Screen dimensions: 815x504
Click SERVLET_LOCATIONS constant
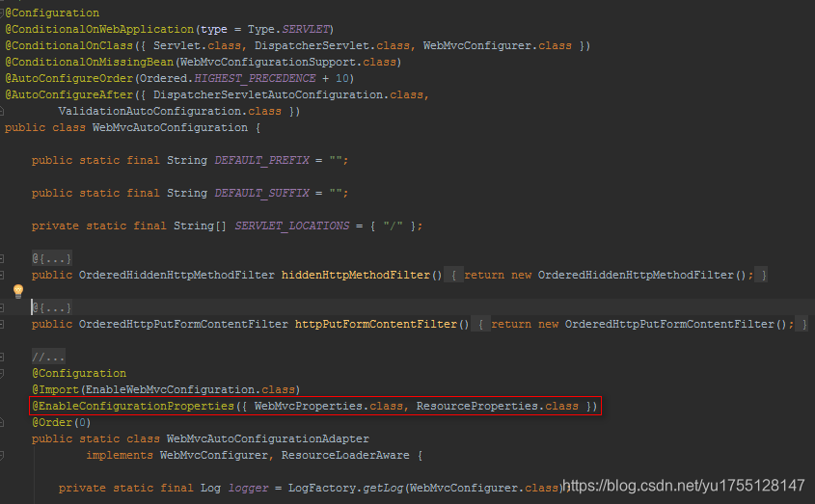coord(292,225)
